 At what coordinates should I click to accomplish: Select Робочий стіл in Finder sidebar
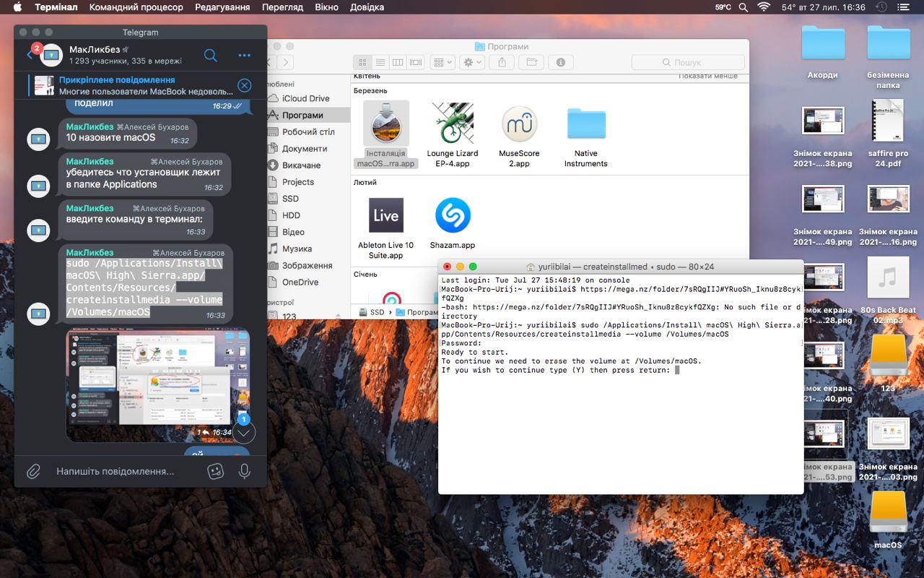pos(308,131)
